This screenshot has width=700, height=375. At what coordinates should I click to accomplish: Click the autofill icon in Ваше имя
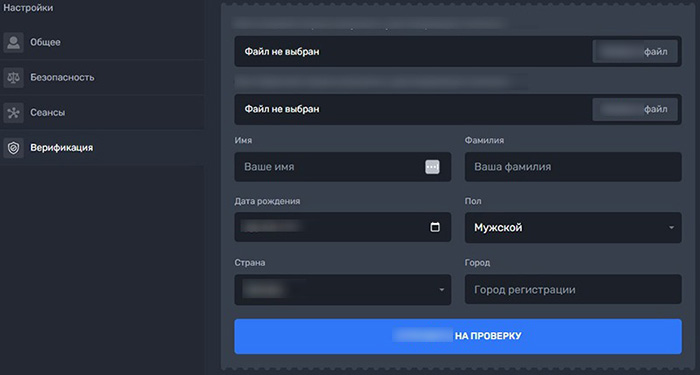coord(432,167)
